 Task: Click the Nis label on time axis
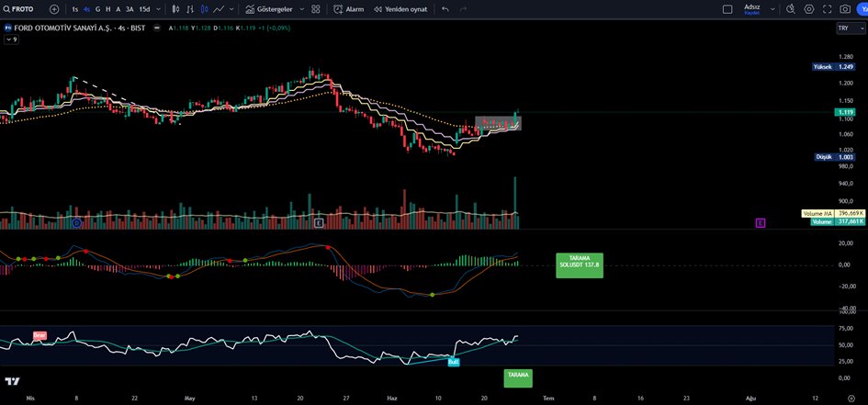point(29,398)
